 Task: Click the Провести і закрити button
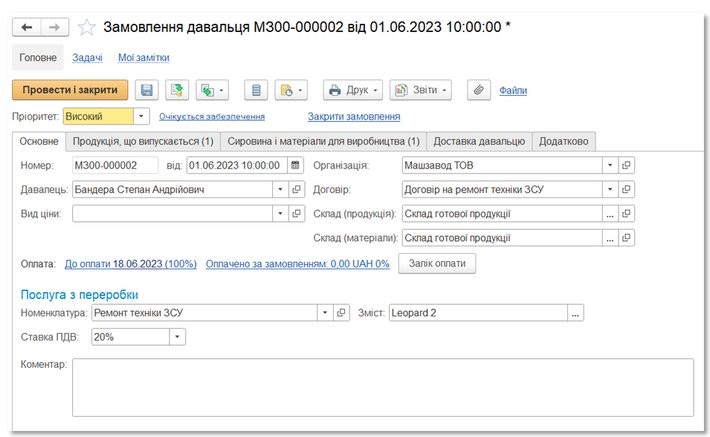[70, 90]
